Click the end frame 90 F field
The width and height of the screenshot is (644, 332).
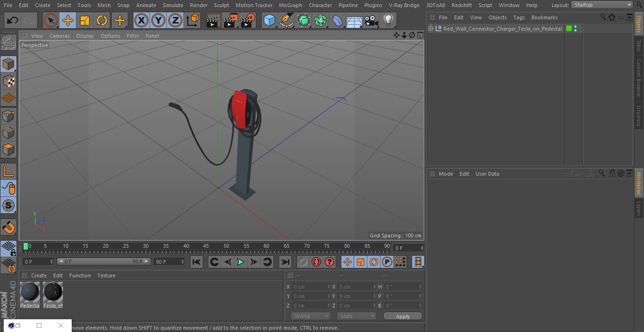[169, 261]
